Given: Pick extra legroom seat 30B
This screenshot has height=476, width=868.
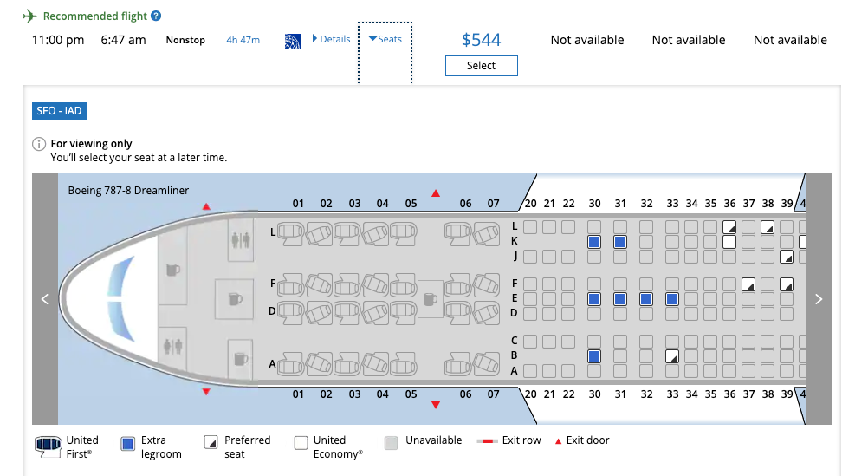Looking at the screenshot, I should point(594,356).
